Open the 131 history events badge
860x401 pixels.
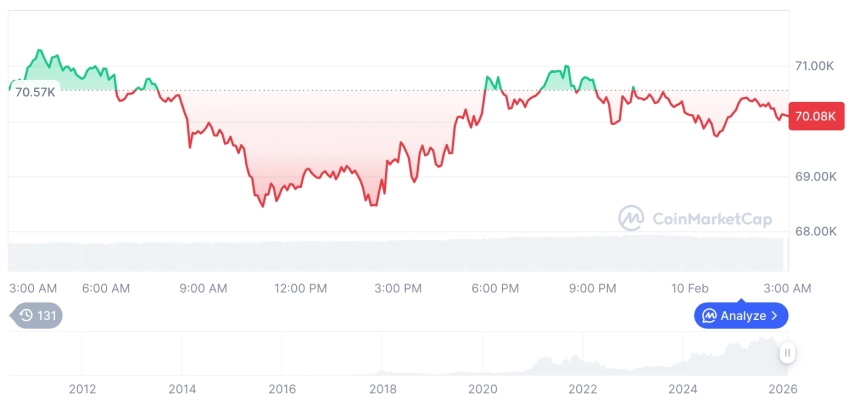point(38,316)
